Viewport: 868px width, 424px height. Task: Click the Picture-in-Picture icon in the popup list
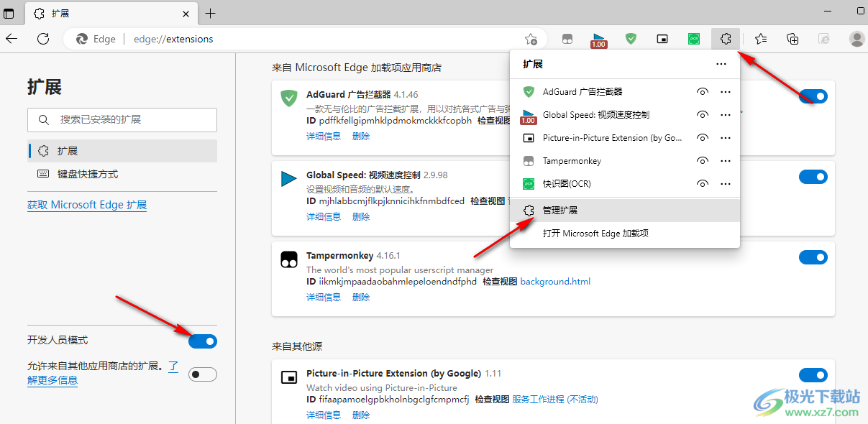[x=529, y=138]
